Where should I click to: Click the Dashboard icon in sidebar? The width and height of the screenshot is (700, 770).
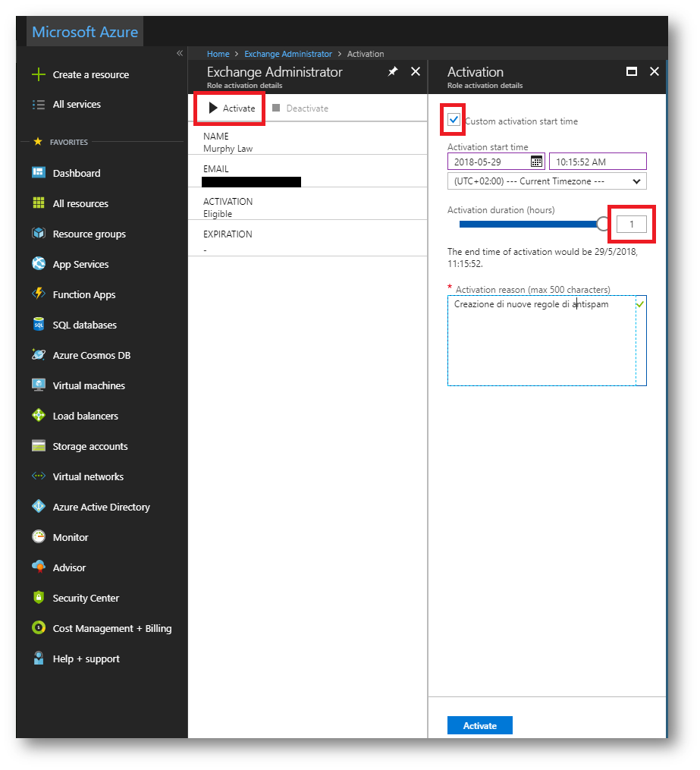39,172
